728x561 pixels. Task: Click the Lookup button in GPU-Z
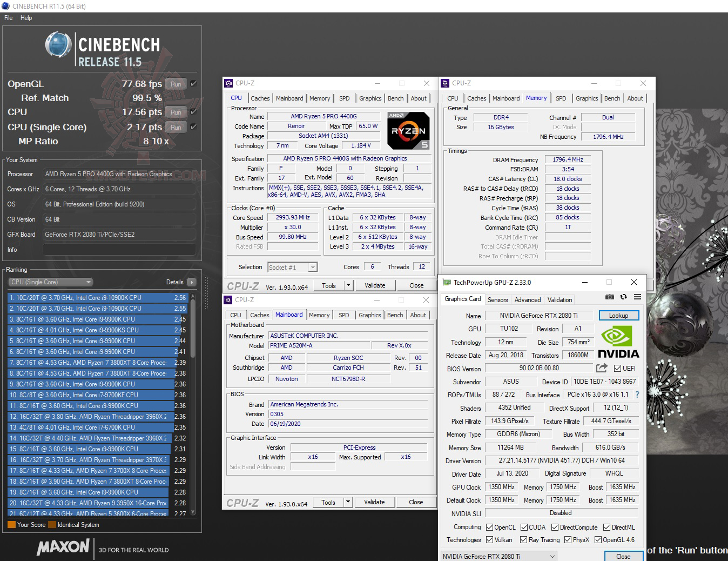[x=618, y=315]
